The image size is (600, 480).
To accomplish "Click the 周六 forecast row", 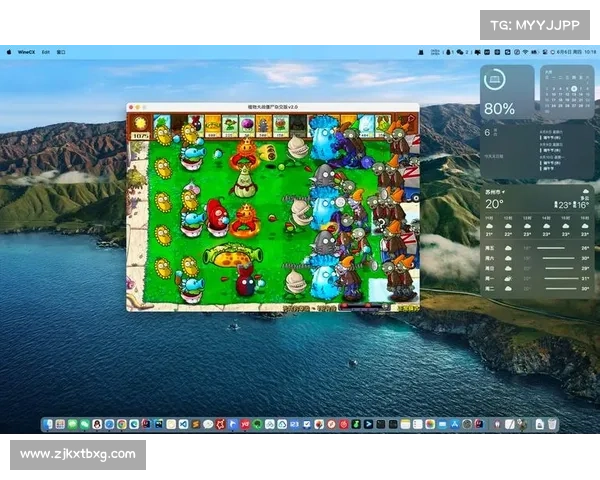I will pyautogui.click(x=537, y=258).
